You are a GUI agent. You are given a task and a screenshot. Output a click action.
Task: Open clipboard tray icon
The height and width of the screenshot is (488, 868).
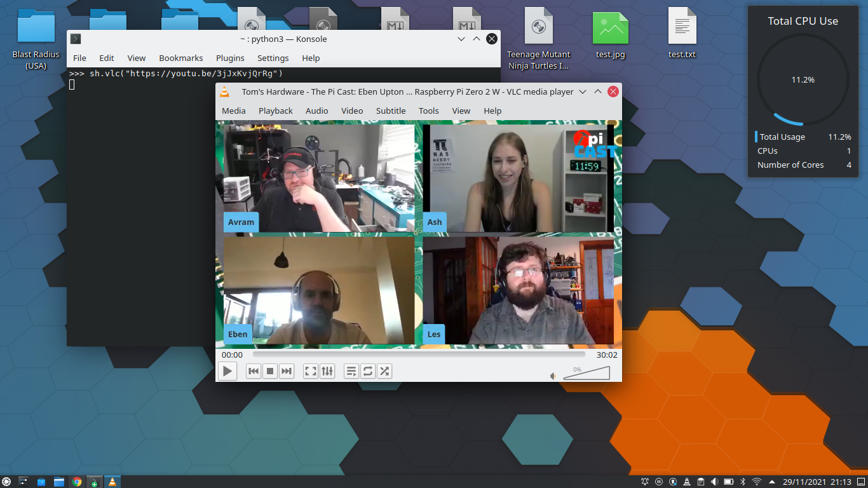[x=701, y=482]
